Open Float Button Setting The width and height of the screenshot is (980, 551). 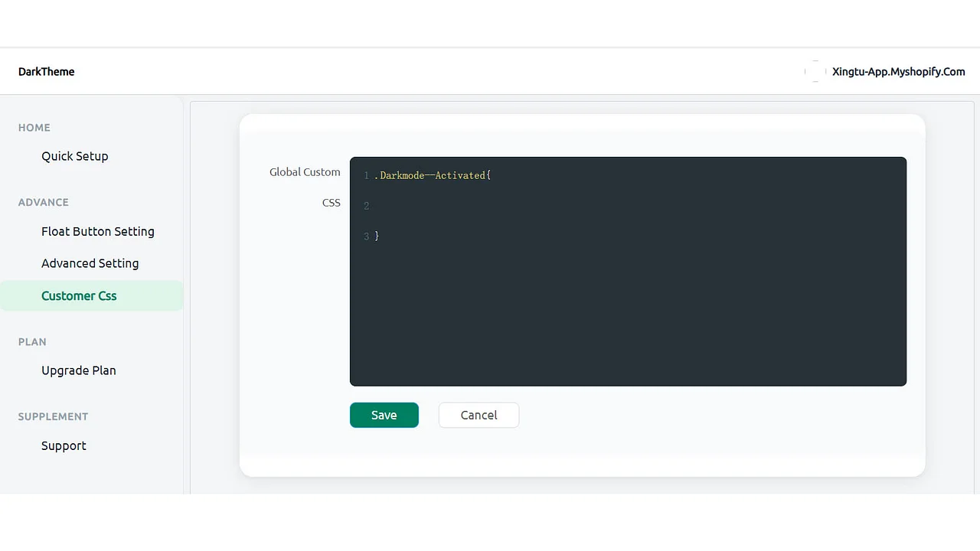tap(97, 231)
